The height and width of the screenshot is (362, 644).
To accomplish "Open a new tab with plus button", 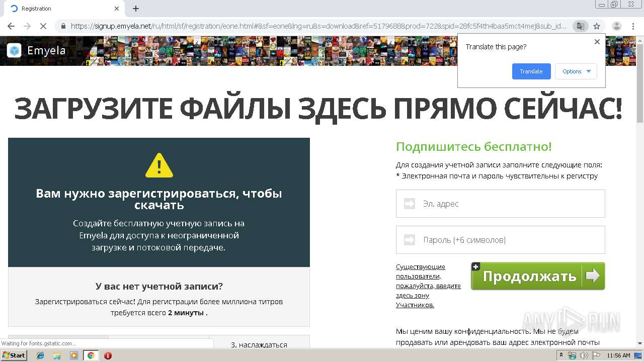I will [136, 9].
